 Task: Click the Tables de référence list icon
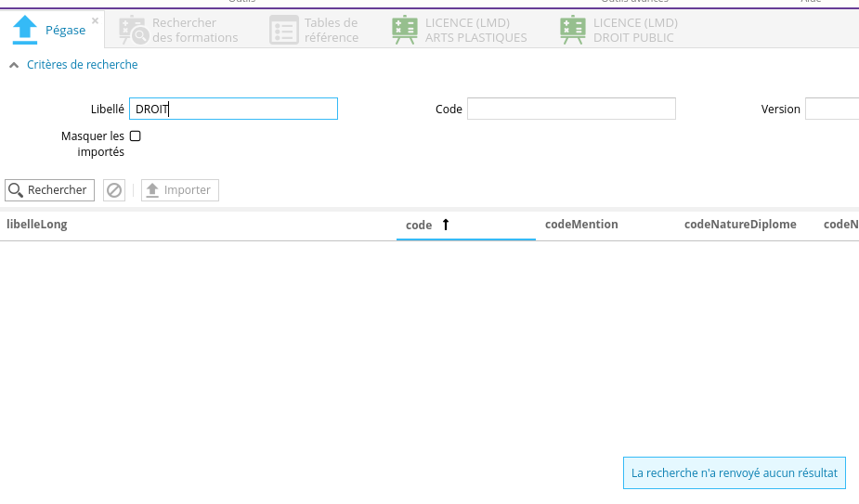pos(283,31)
